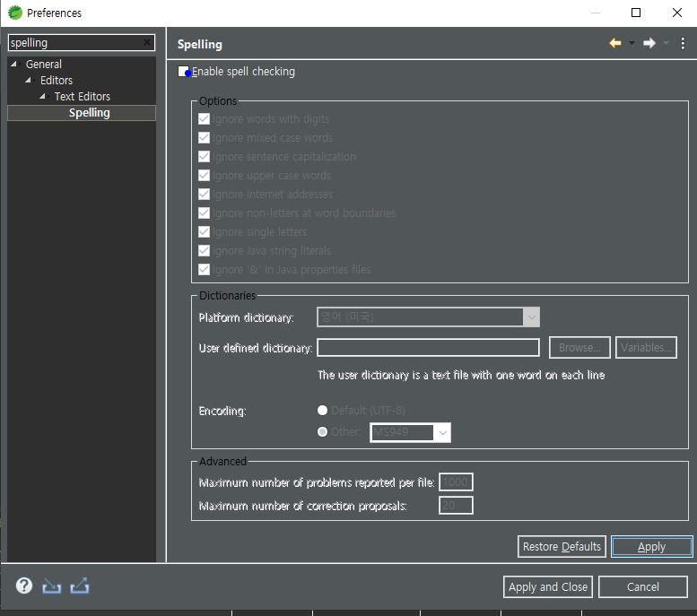Collapse the General tree node

(14, 65)
